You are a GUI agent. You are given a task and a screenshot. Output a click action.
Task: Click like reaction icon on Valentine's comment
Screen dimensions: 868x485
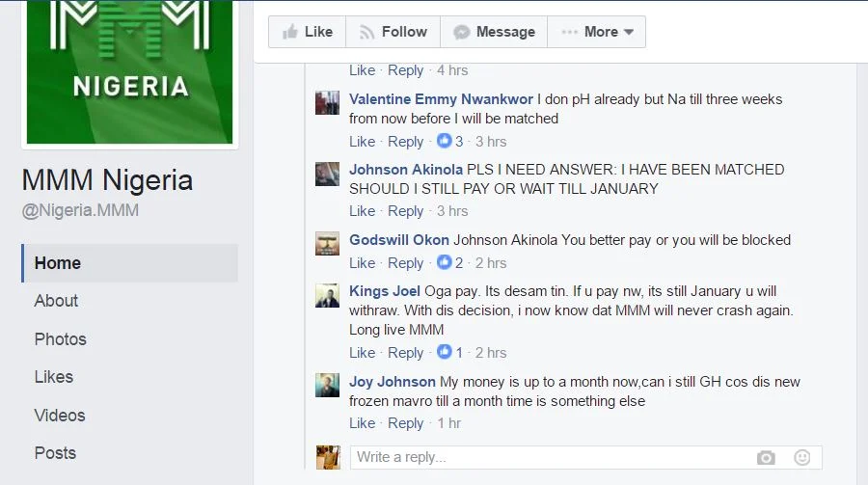444,141
